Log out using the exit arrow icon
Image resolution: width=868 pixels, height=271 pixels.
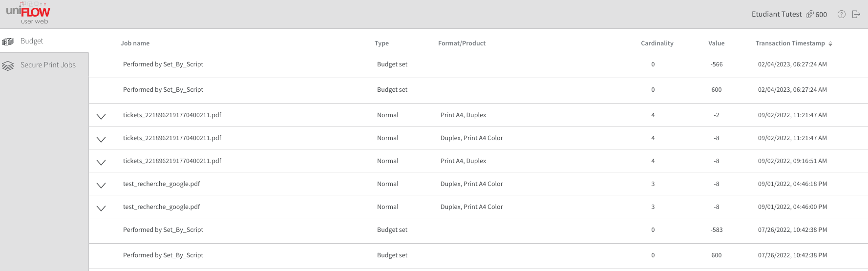point(856,14)
